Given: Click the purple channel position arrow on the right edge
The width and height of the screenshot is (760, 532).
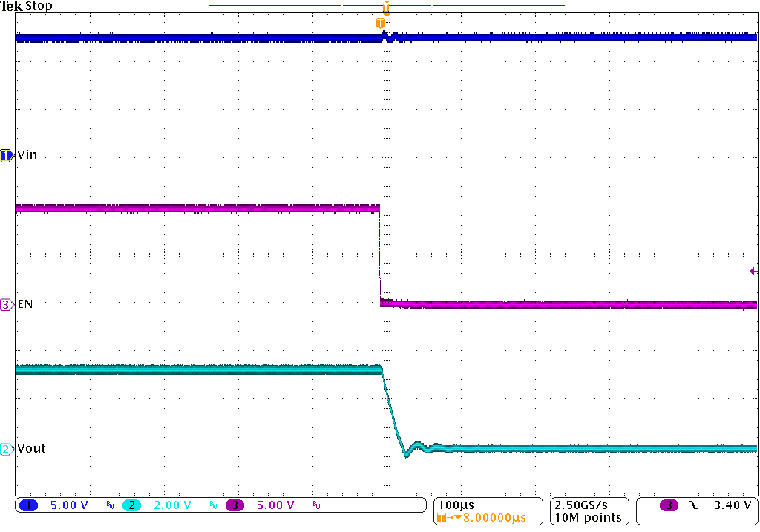Looking at the screenshot, I should pos(754,270).
